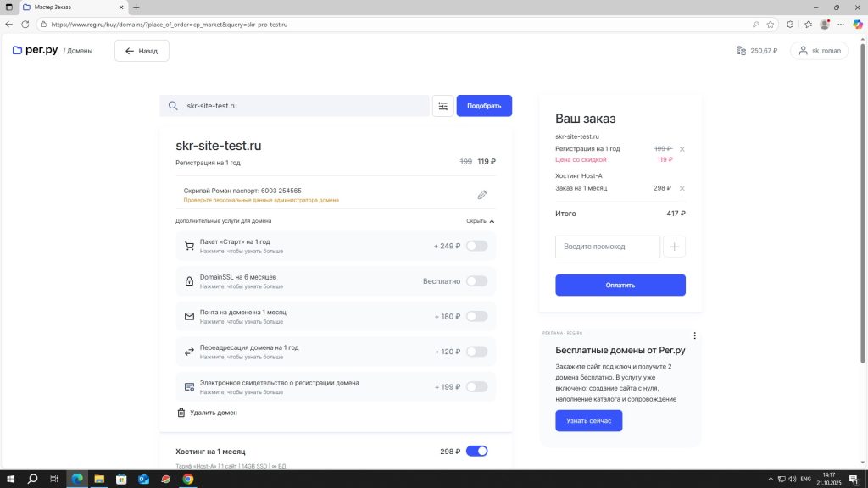This screenshot has width=868, height=488.
Task: Enable the "Старт" package toggle
Action: coord(476,246)
